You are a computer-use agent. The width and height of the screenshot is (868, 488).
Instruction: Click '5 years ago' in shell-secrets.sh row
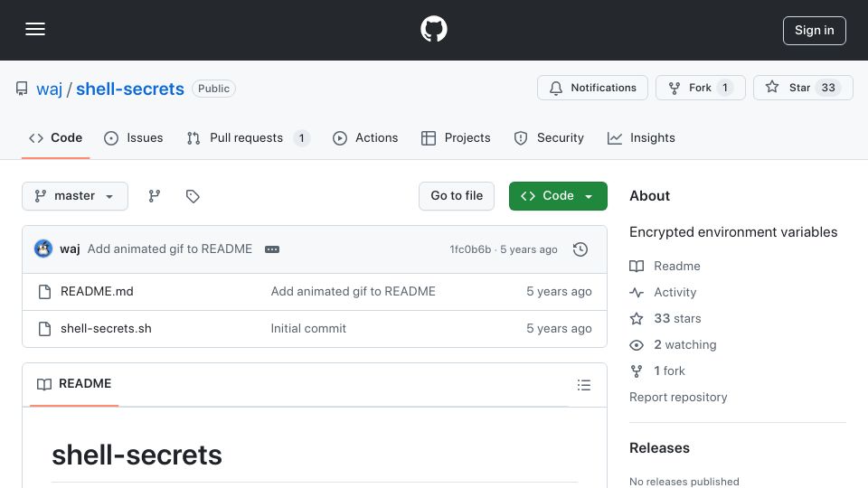coord(559,329)
